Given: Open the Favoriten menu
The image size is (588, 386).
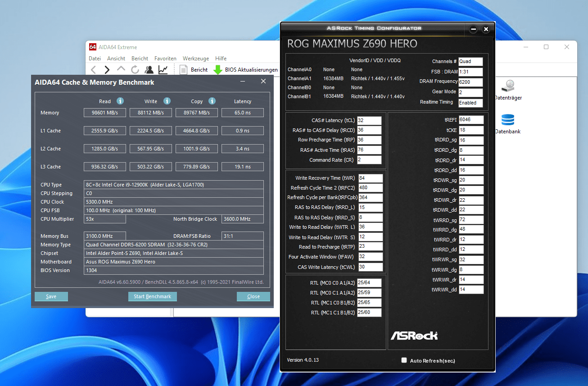Looking at the screenshot, I should click(165, 58).
